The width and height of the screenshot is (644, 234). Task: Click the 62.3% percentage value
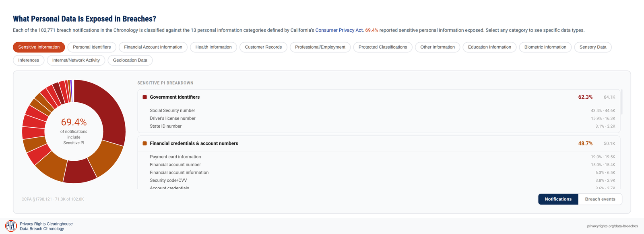[585, 97]
